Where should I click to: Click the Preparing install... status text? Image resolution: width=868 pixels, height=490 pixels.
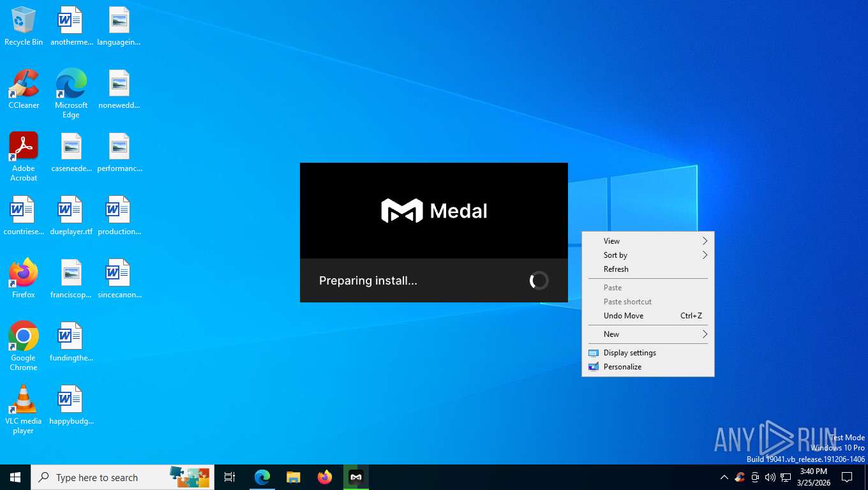(368, 281)
